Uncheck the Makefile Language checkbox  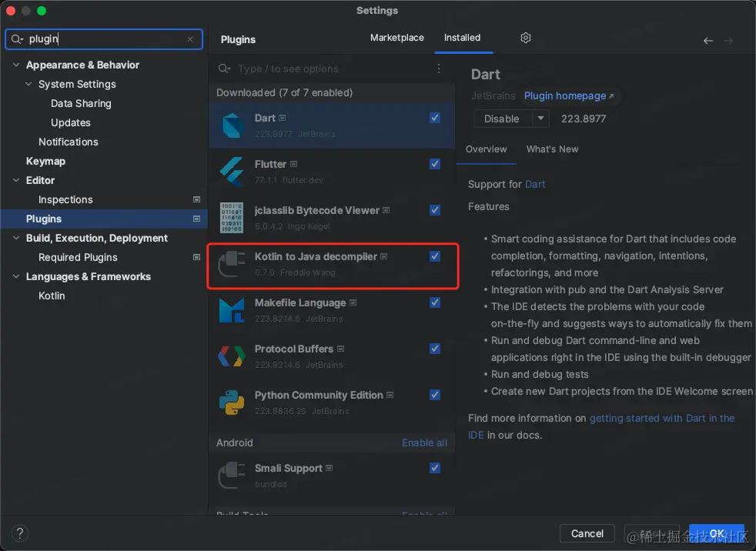[435, 302]
